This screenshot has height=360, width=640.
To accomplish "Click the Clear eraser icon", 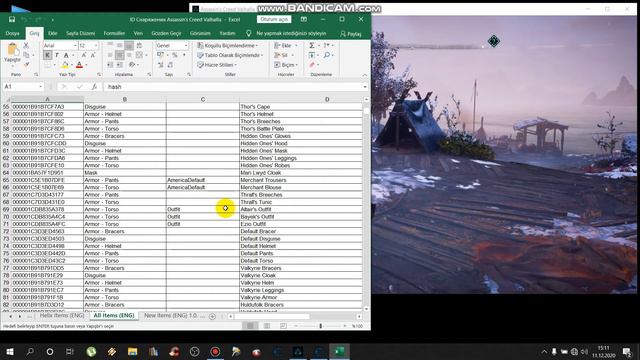I will 312,65.
